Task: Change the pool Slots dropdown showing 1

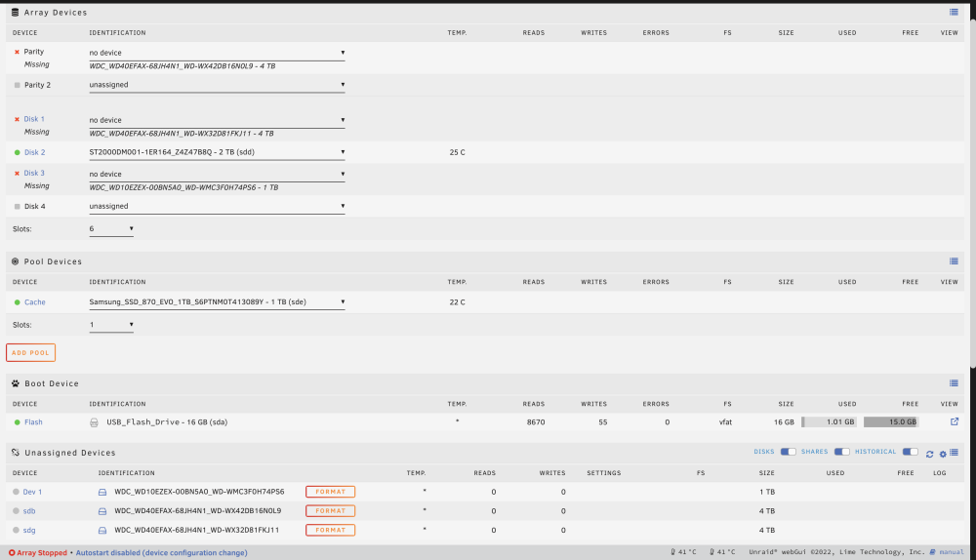Action: point(111,325)
